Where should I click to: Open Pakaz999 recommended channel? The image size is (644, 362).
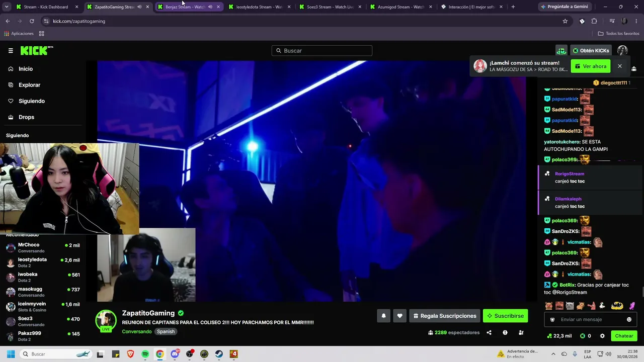(43, 336)
